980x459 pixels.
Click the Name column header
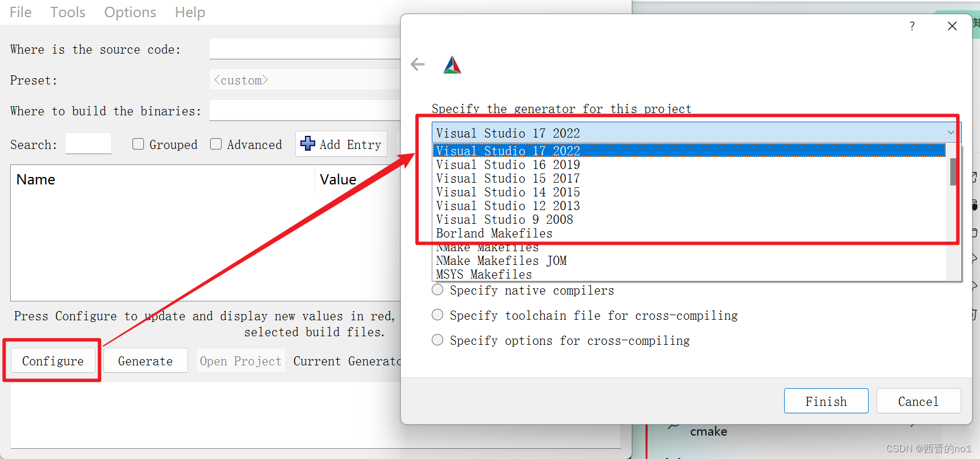[x=163, y=179]
